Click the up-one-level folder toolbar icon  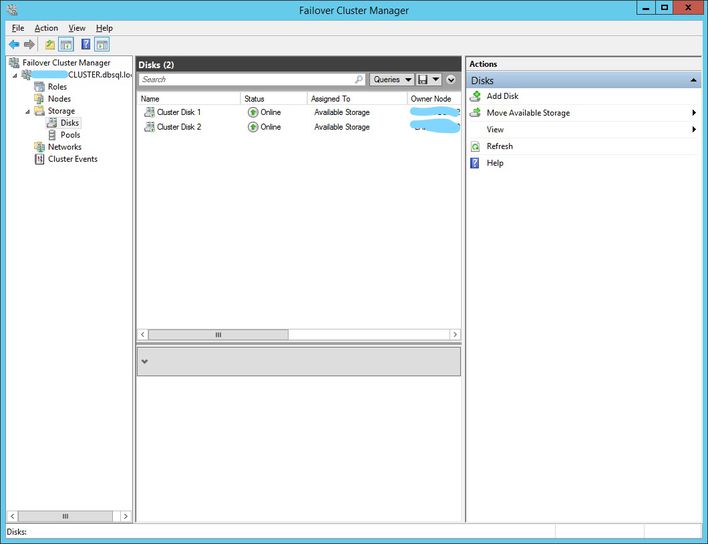coord(50,44)
